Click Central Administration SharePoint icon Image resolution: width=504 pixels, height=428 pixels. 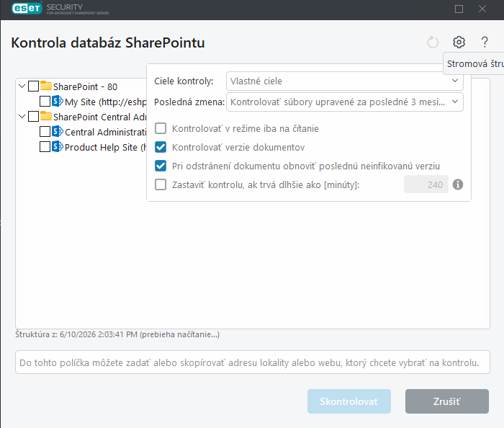(x=57, y=131)
